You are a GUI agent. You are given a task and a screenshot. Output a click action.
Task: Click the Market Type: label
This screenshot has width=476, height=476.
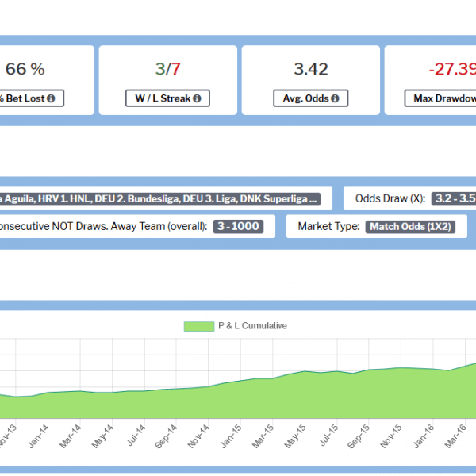coord(328,226)
